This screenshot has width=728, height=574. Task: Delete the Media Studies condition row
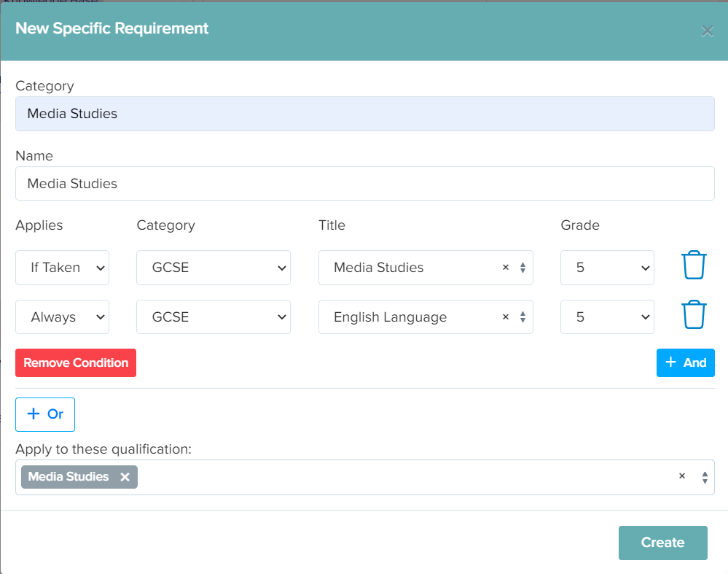[x=694, y=265]
